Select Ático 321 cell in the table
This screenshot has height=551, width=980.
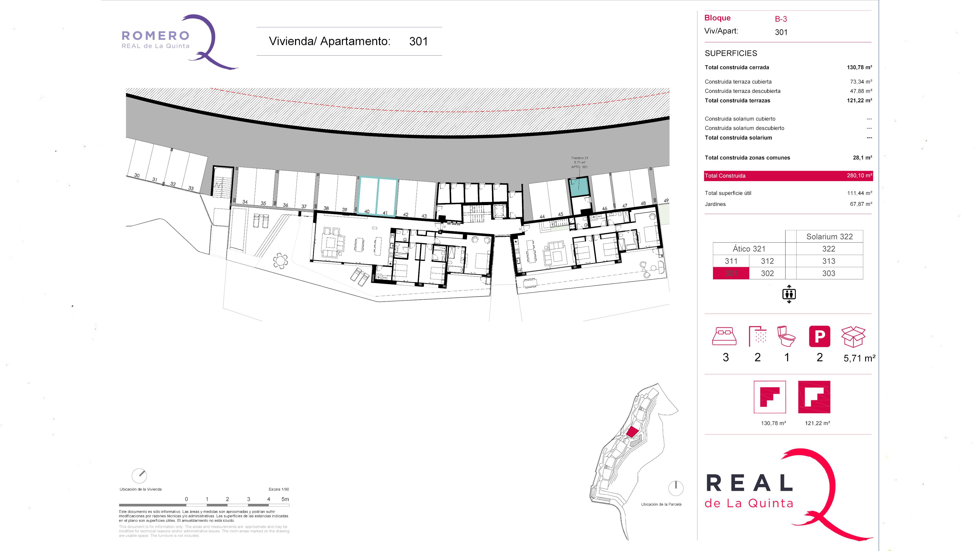click(749, 249)
